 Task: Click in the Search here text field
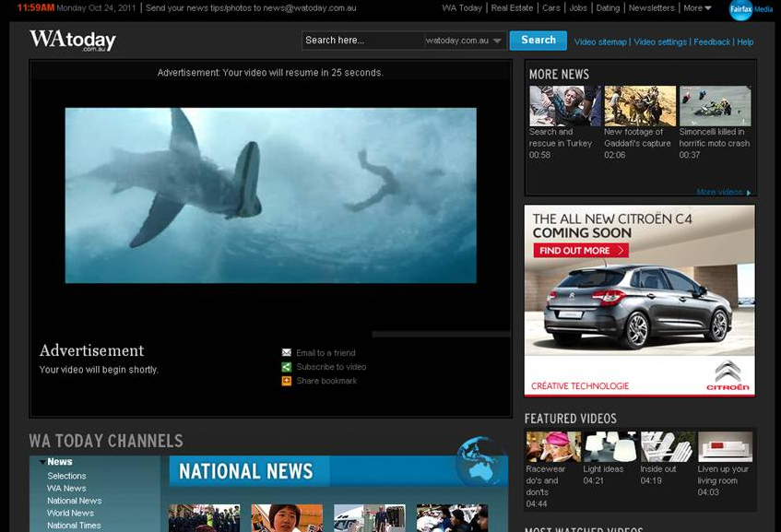tap(362, 41)
